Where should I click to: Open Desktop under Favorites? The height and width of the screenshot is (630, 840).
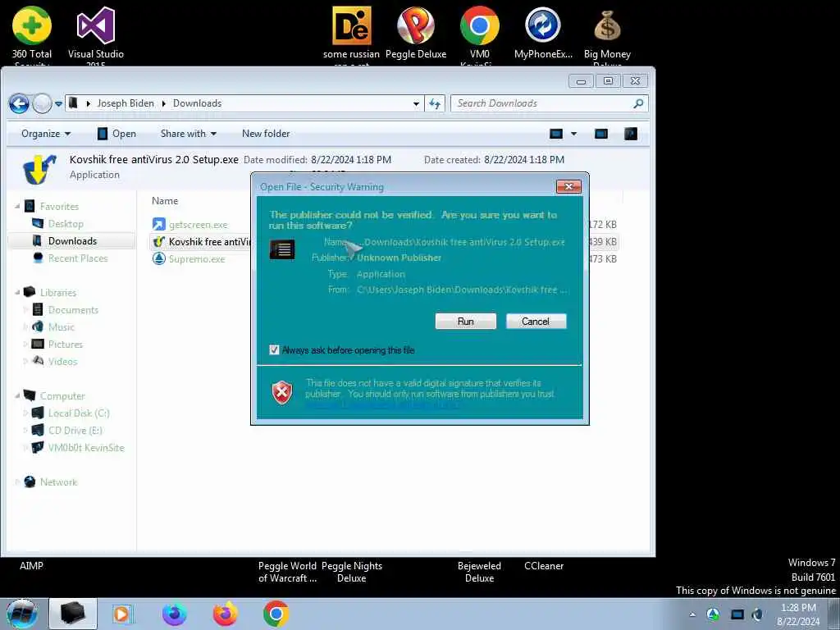coord(66,224)
